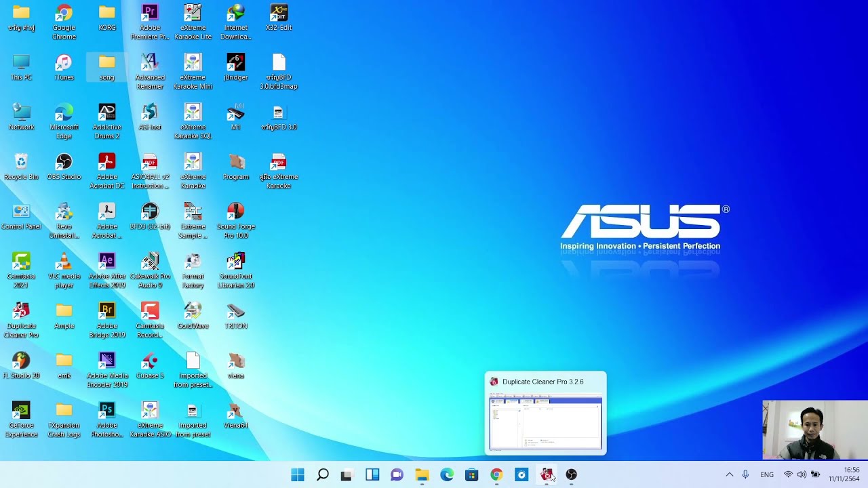Open GeForce Experience shortcut

click(21, 420)
